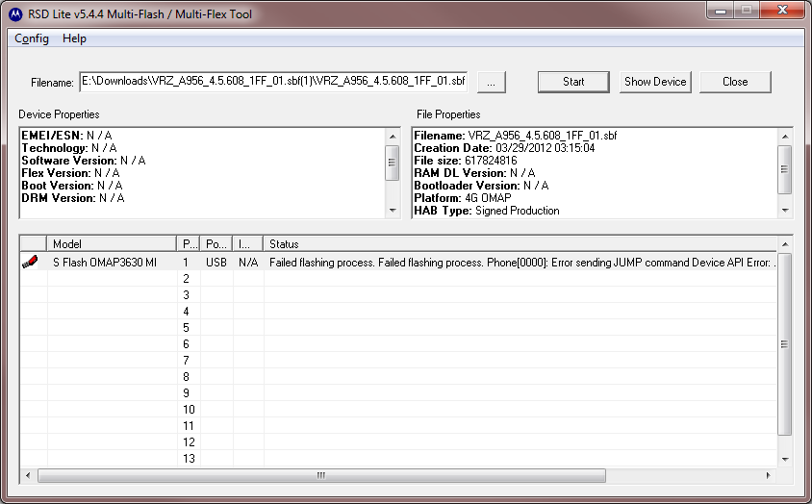Click the Motorola logo icon in title bar
812x504 pixels.
16,14
